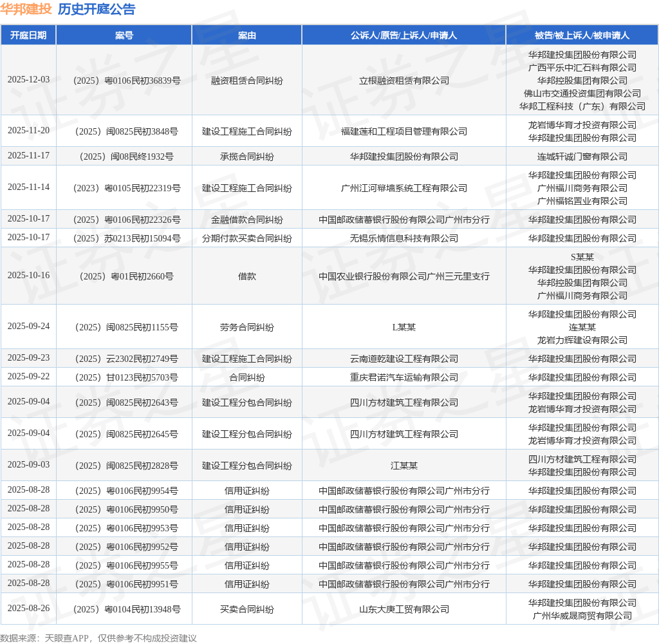Select case number 苏0213民初15094号
Viewport: 659px width, 644px height.
click(x=127, y=238)
